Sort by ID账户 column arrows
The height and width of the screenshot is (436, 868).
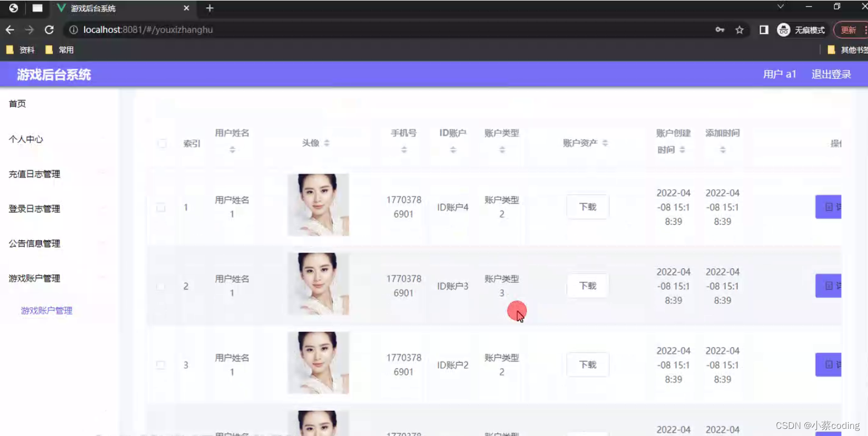pyautogui.click(x=453, y=150)
